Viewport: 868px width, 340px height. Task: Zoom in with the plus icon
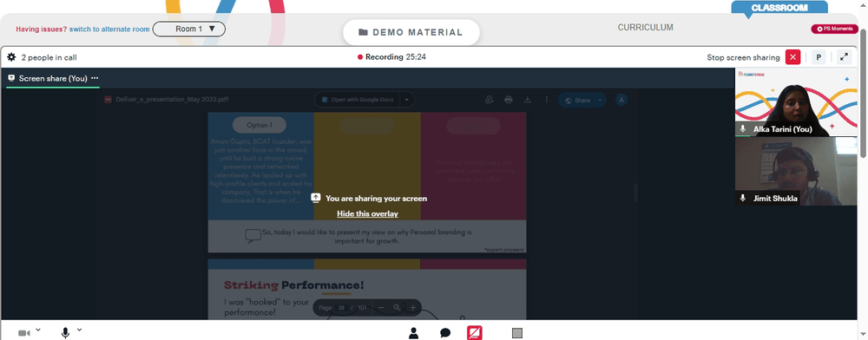[x=413, y=307]
